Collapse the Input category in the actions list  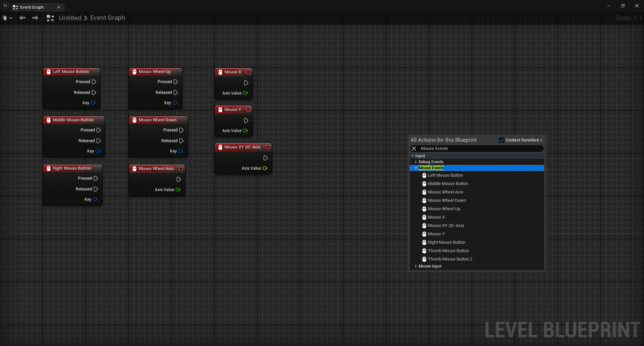413,156
